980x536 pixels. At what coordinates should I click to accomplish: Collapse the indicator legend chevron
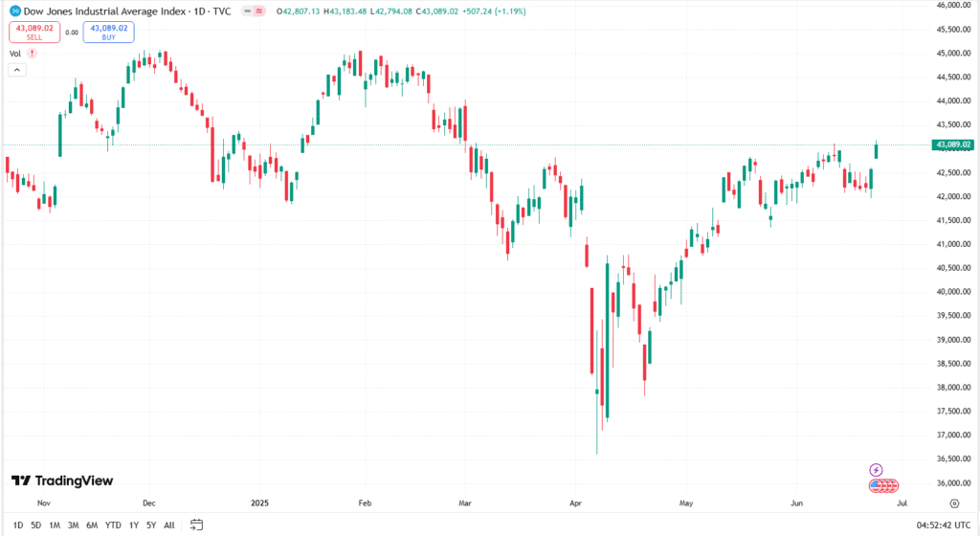[18, 70]
